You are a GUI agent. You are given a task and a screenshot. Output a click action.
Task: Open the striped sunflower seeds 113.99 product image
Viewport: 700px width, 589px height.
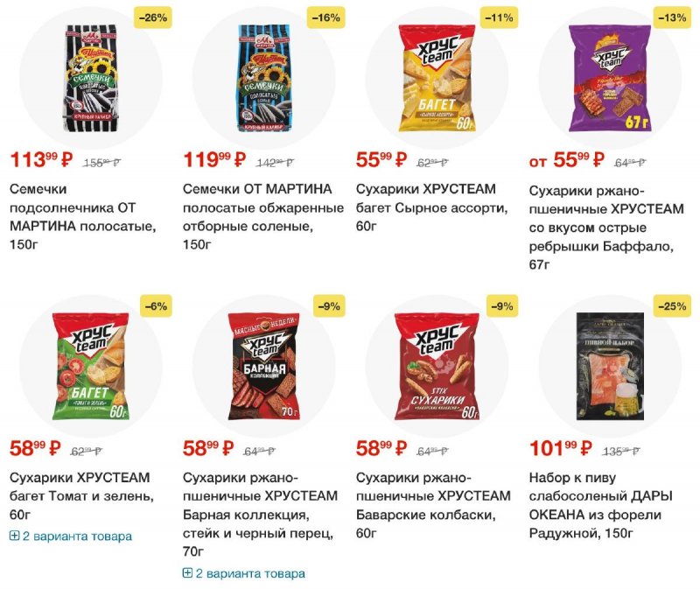click(x=91, y=78)
